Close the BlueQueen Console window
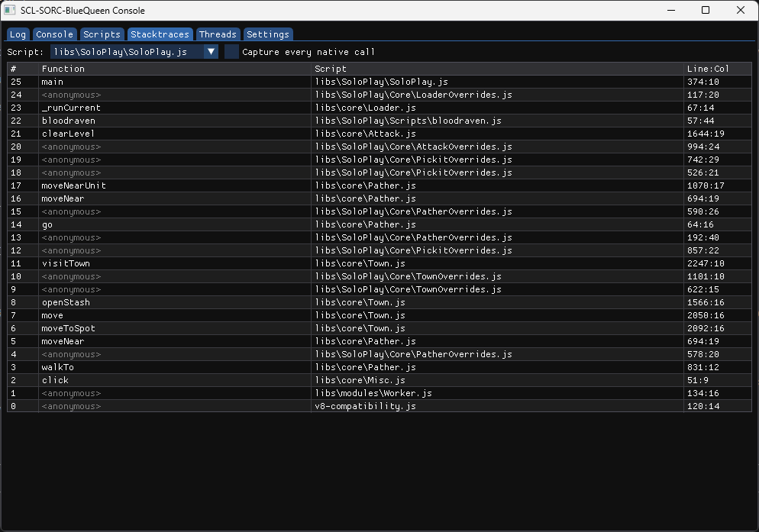The image size is (759, 532). 741,10
